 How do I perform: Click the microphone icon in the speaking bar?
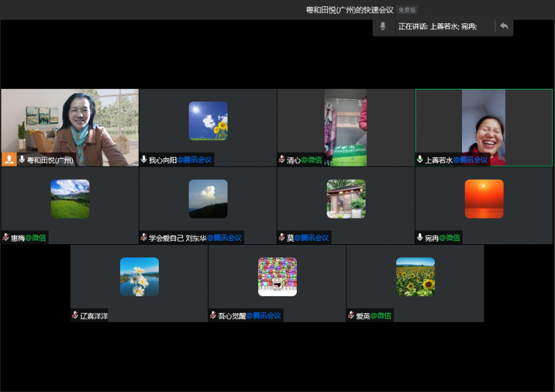click(382, 26)
